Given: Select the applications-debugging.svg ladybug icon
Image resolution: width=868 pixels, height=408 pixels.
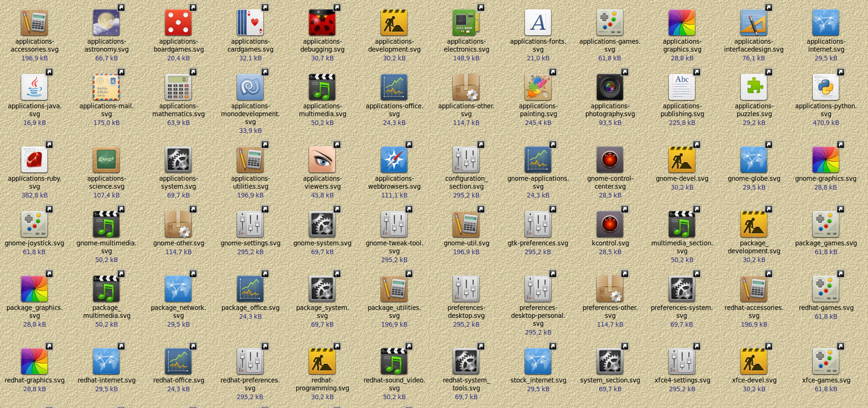Looking at the screenshot, I should 322,22.
